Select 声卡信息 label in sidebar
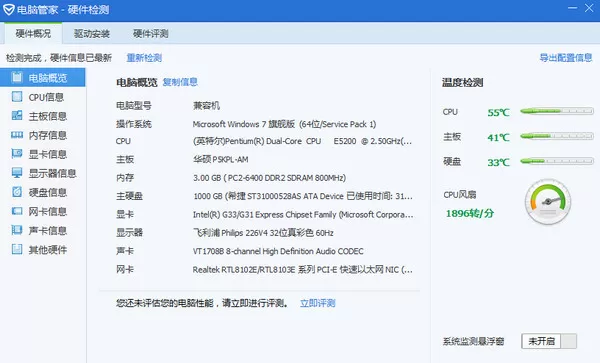 pyautogui.click(x=48, y=231)
